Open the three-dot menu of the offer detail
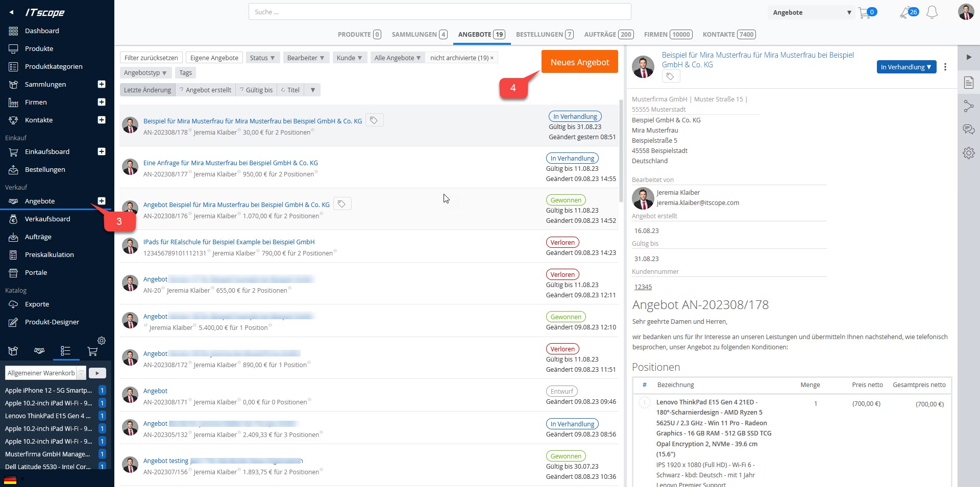This screenshot has height=487, width=980. pos(945,67)
